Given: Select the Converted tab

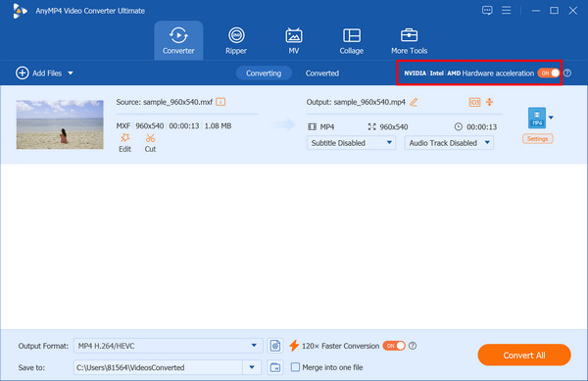Looking at the screenshot, I should [x=322, y=73].
